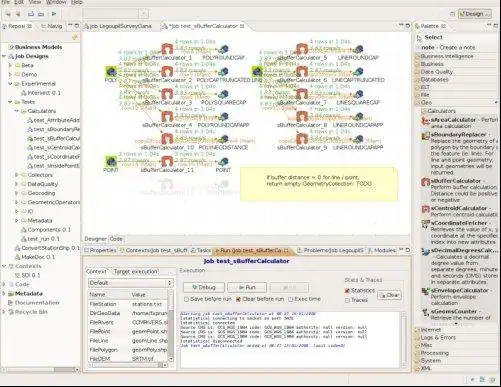Pick the sCoordinateFetcher palette icon
This screenshot has width=501, height=387.
[425, 224]
